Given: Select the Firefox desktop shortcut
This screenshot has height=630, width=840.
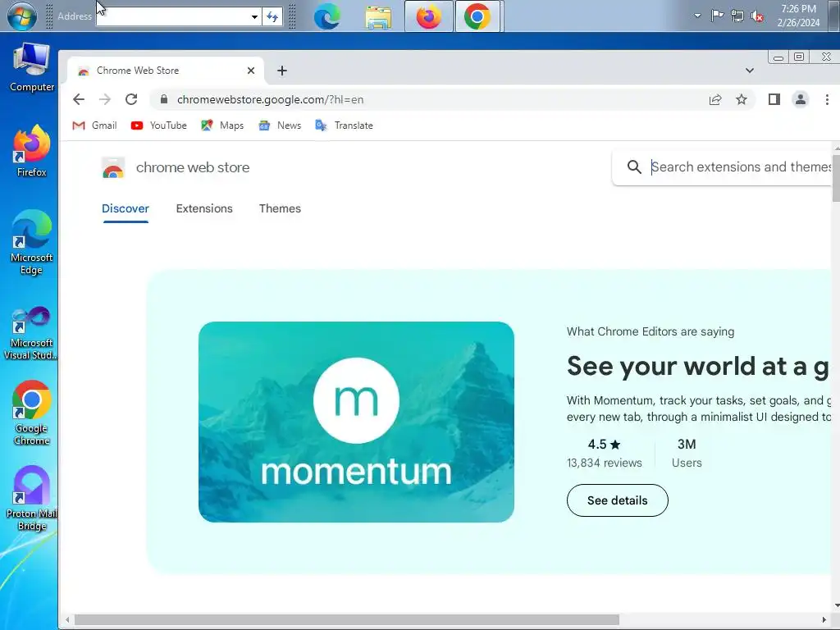Looking at the screenshot, I should tap(32, 151).
